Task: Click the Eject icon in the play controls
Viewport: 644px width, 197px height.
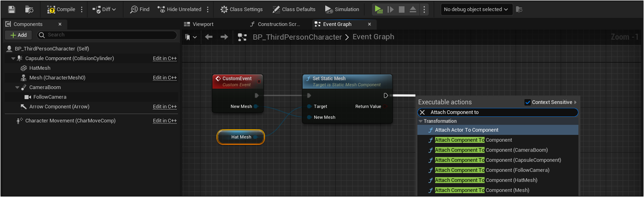Action: point(412,9)
